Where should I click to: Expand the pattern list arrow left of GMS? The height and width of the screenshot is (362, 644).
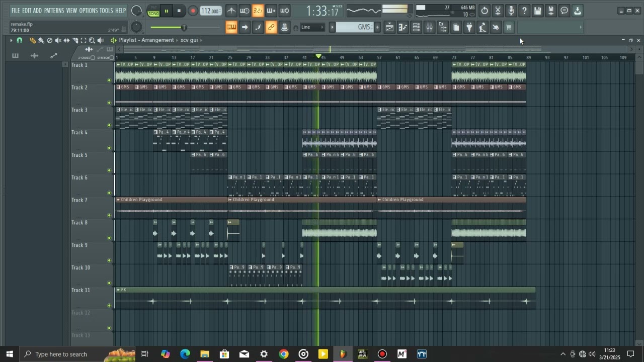(332, 27)
